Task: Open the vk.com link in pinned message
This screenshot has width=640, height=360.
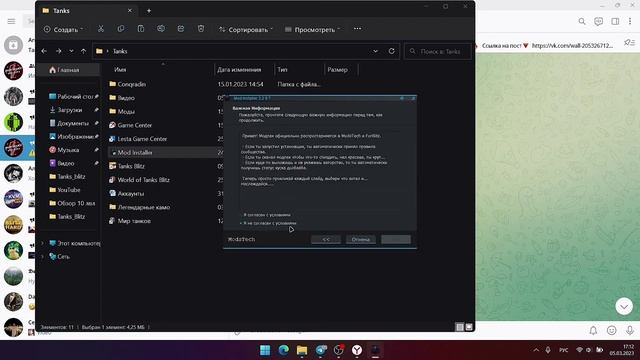Action: click(x=572, y=46)
